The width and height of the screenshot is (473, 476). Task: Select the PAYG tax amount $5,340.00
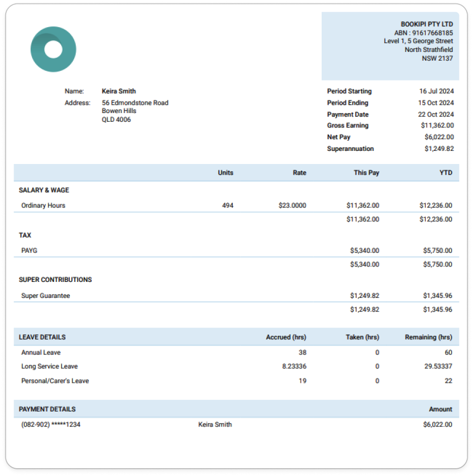(365, 250)
